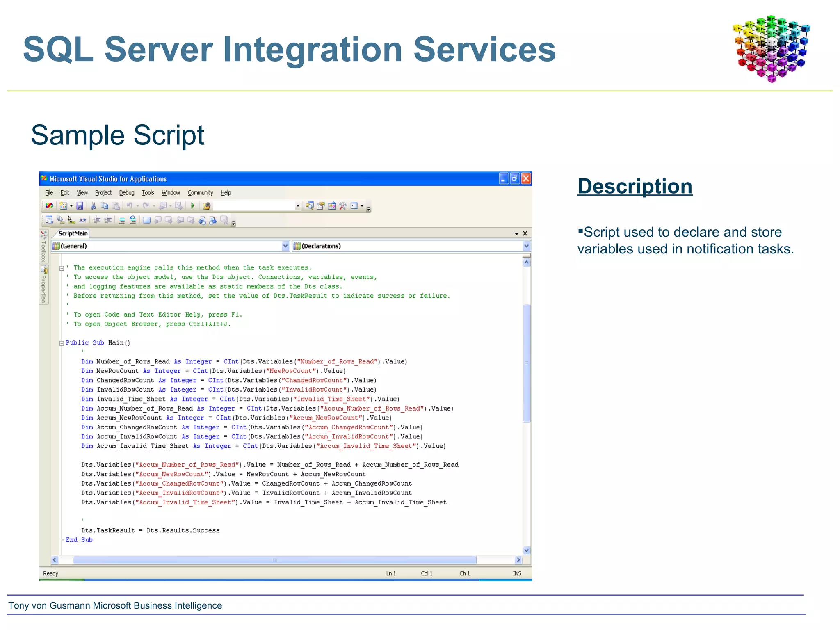Uncomment the selected lines icon
The image size is (840, 630).
click(133, 220)
